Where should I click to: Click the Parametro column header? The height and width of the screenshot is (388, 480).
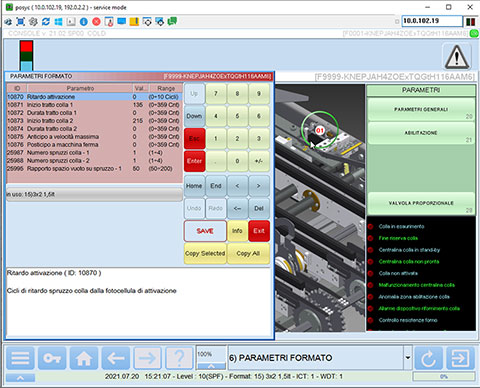pyautogui.click(x=80, y=88)
